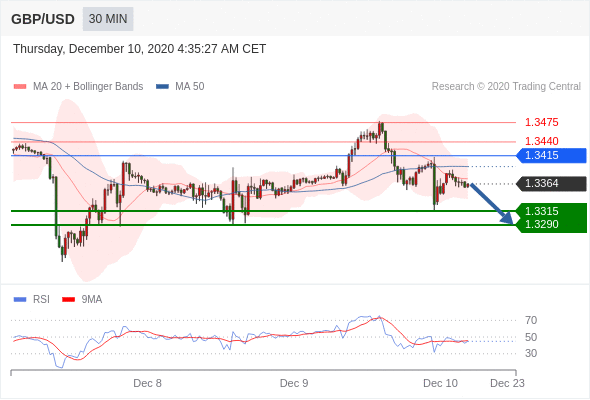Select the 1.3415 blue pivot price tag
The height and width of the screenshot is (400, 590).
pos(551,155)
